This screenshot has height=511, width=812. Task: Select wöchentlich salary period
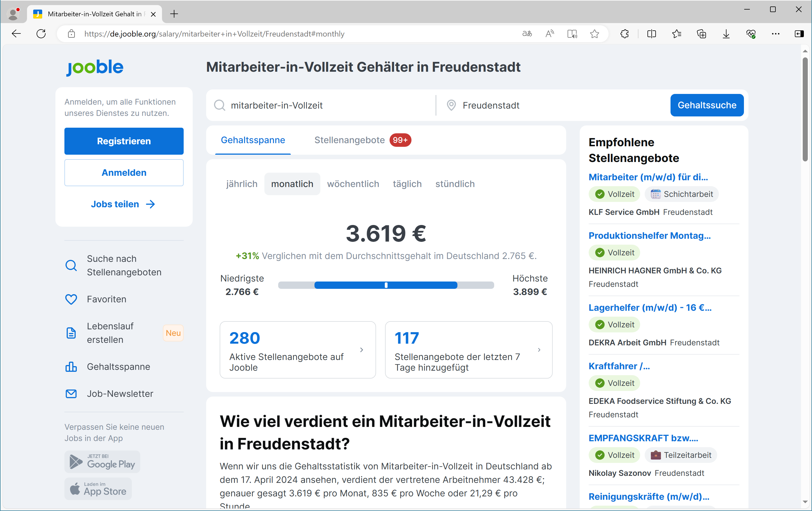pos(353,184)
